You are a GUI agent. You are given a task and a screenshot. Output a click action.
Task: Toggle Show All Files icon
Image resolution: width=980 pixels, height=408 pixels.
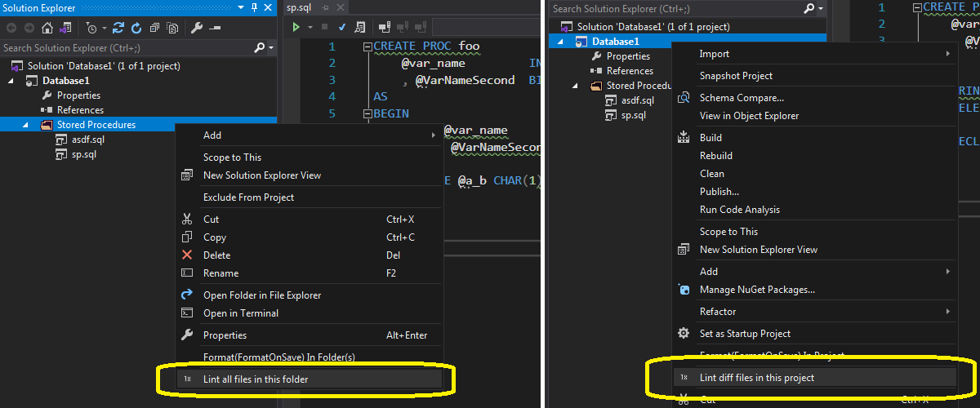[x=172, y=28]
